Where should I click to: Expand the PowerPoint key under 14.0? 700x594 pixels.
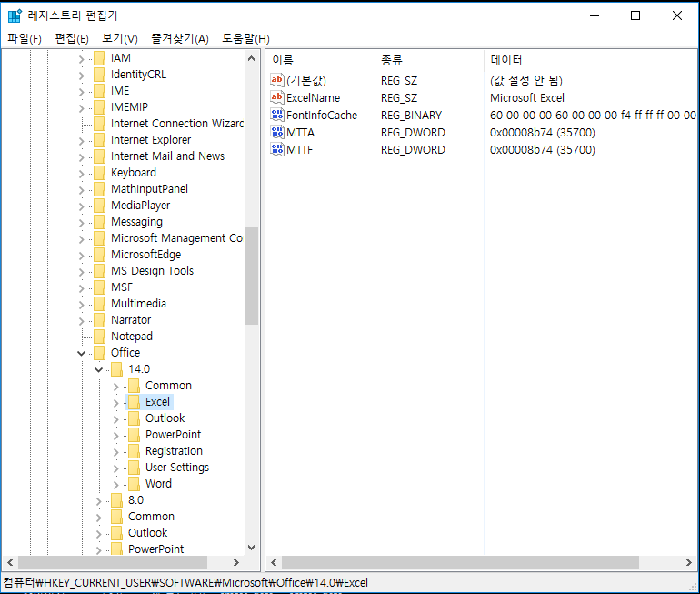click(115, 436)
